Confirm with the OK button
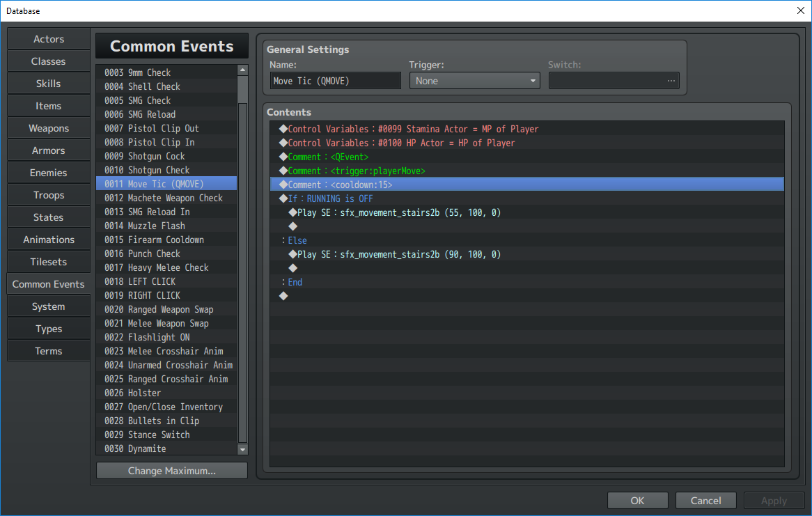This screenshot has height=516, width=812. click(x=637, y=501)
